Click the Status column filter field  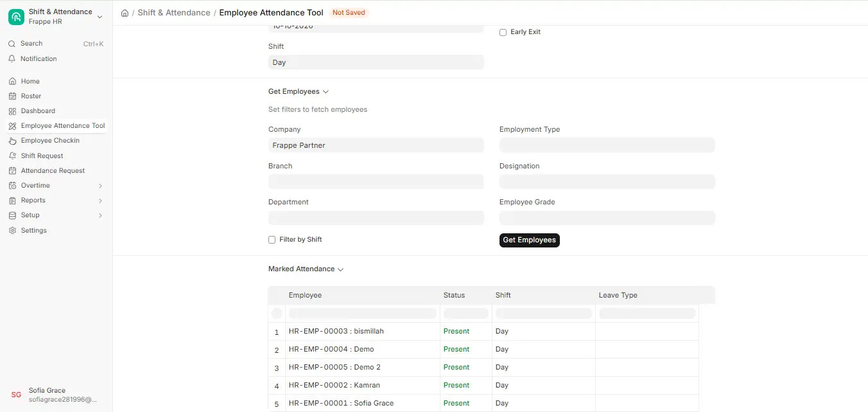point(466,314)
